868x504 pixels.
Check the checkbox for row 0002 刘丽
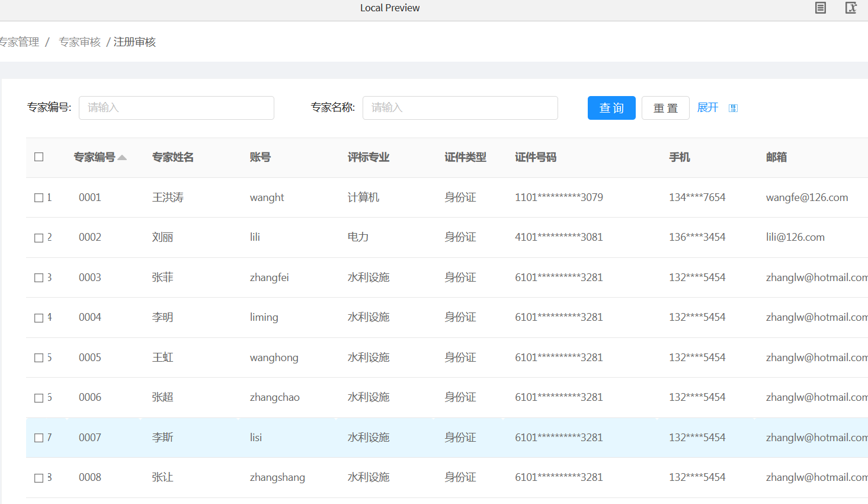point(39,238)
